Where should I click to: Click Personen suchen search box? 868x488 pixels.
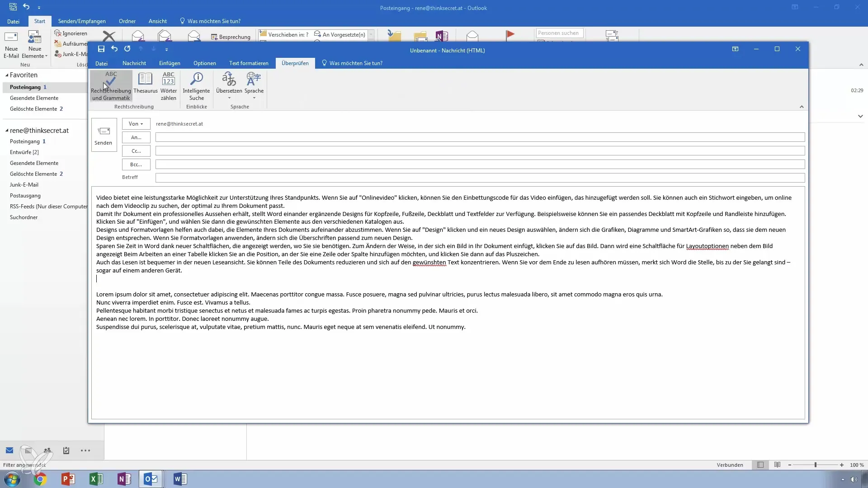coord(560,33)
